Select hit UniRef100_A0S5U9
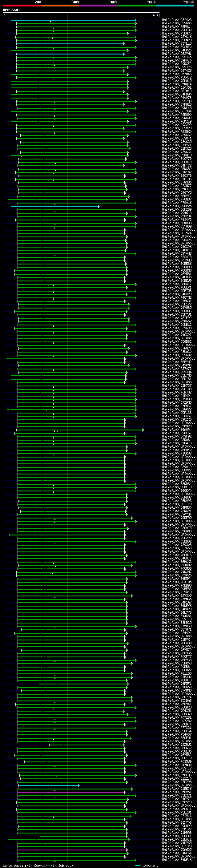Viewport: 197px width, 868px height. point(177,761)
